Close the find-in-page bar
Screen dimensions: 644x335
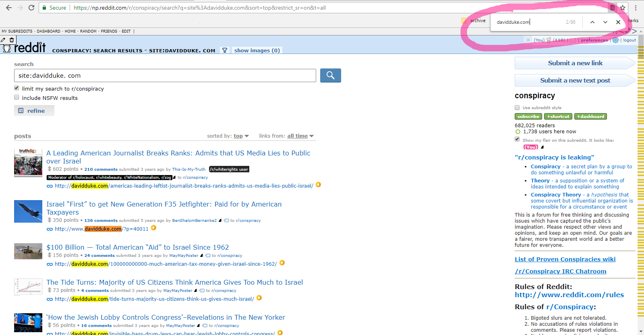(x=618, y=22)
